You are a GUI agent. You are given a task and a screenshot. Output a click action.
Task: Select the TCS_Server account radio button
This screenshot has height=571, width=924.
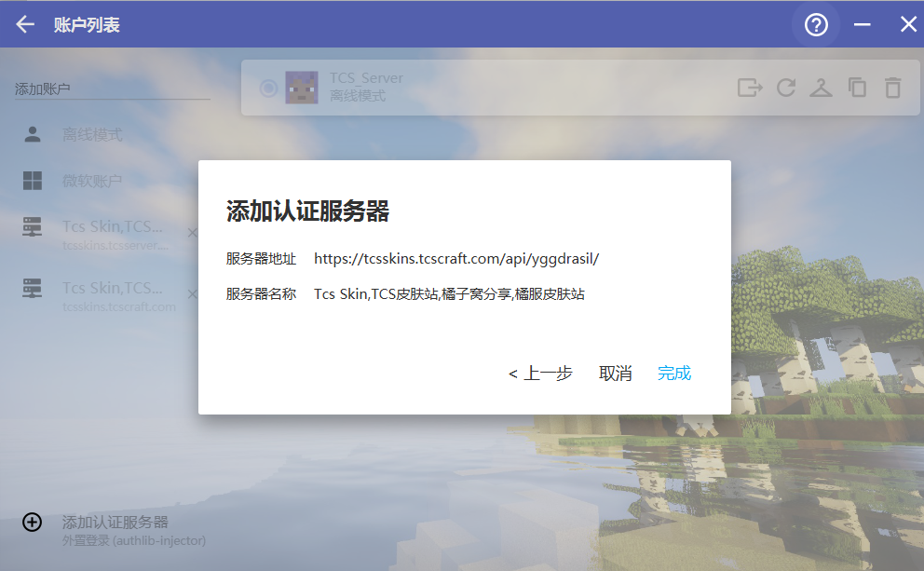coord(268,88)
